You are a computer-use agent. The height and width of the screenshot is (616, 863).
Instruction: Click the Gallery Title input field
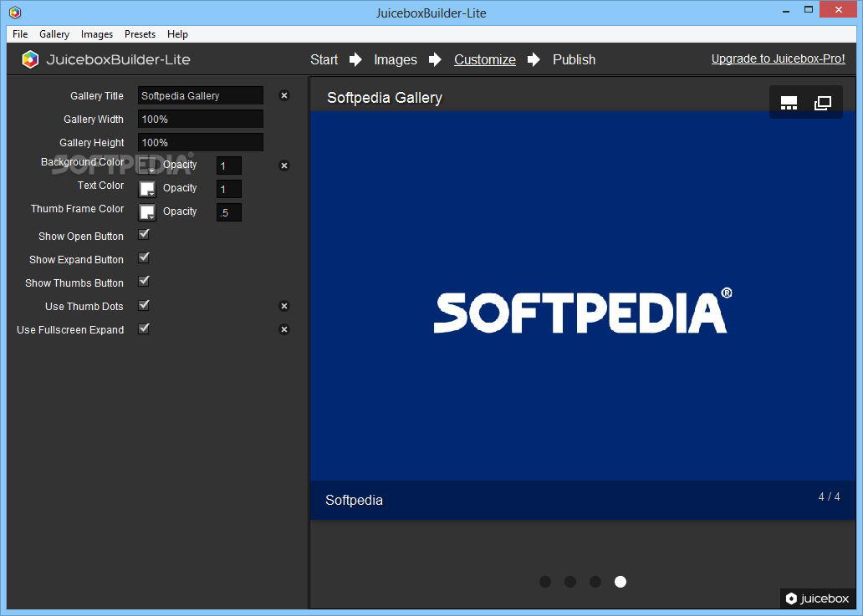201,95
